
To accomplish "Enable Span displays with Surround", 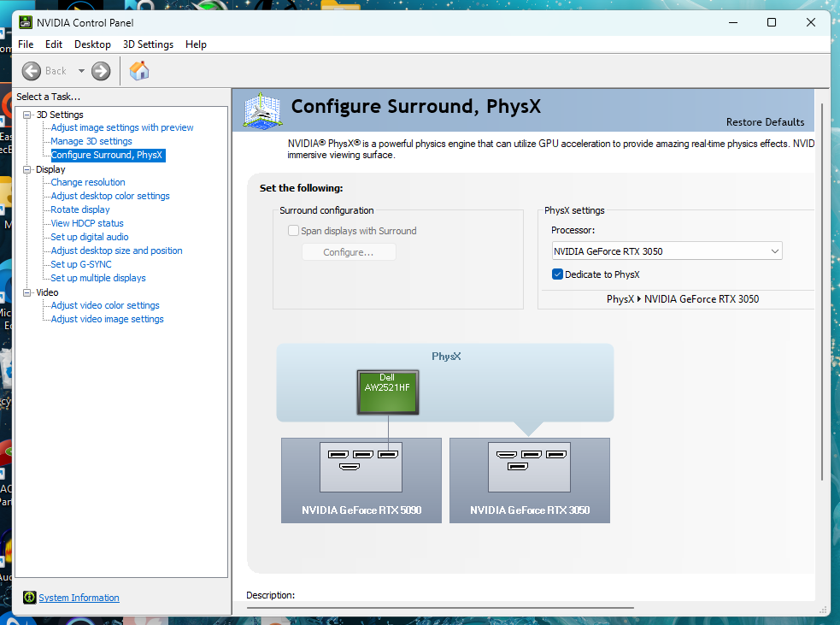I will click(293, 230).
